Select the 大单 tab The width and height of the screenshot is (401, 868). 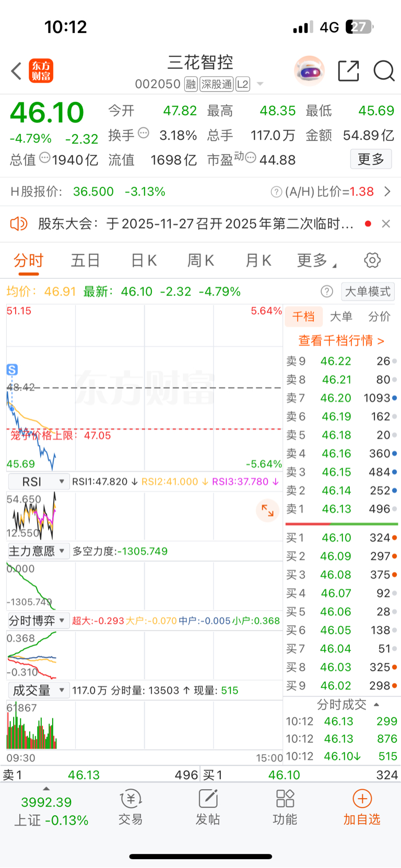point(341,316)
